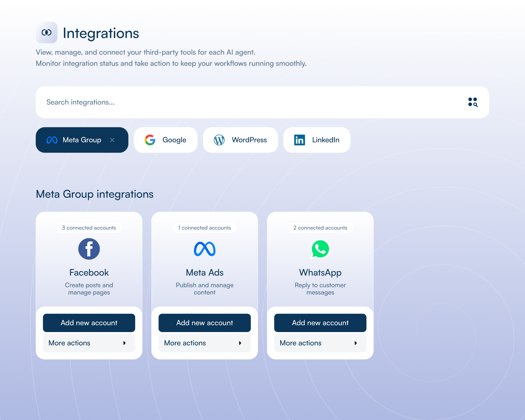Select the Facebook integration icon
The image size is (525, 420).
[x=89, y=248]
